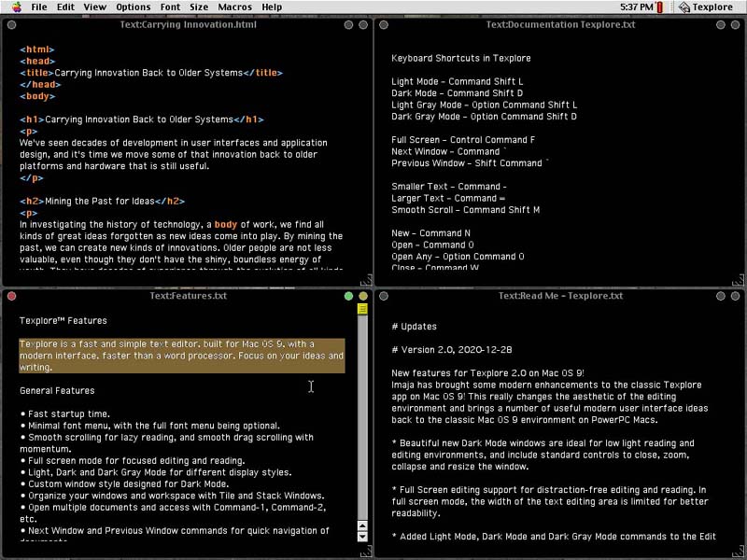Collapse the Read Me - Texplore.txt window
The image size is (747, 560).
pyautogui.click(x=735, y=296)
